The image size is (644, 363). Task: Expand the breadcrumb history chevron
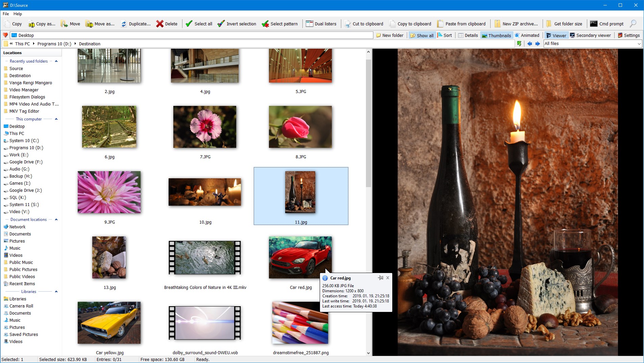[x=11, y=44]
